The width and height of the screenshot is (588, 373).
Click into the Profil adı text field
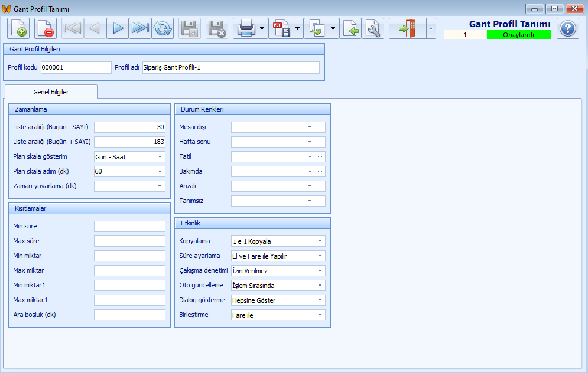pyautogui.click(x=230, y=67)
